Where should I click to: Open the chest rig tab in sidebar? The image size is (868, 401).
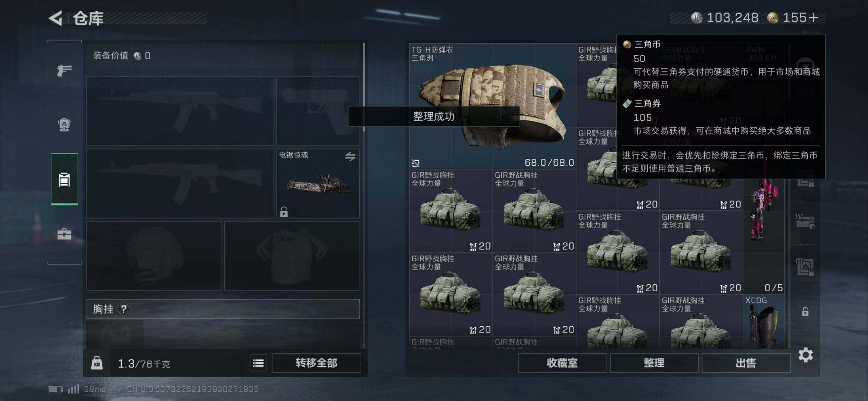[x=64, y=180]
